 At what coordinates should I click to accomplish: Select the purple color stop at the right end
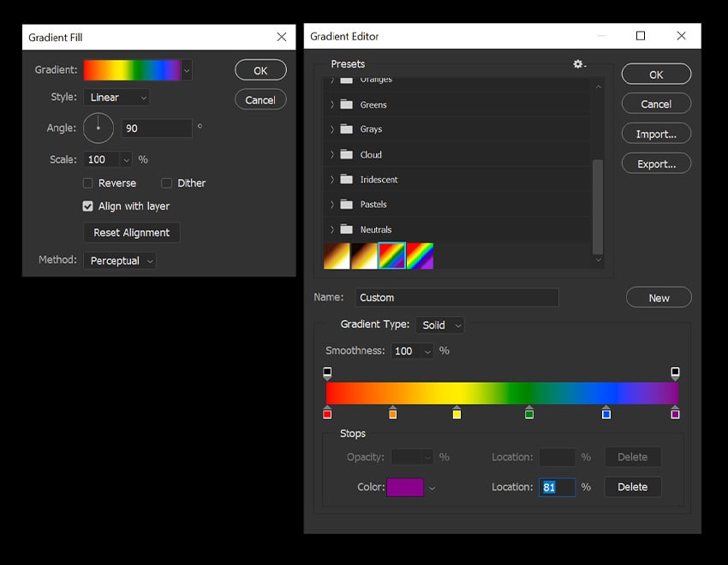pyautogui.click(x=675, y=413)
